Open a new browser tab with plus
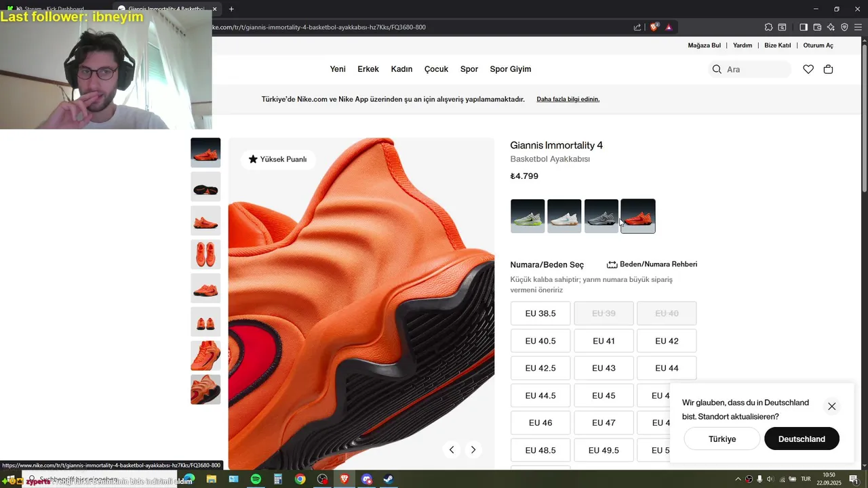Viewport: 868px width, 488px height. pyautogui.click(x=231, y=9)
